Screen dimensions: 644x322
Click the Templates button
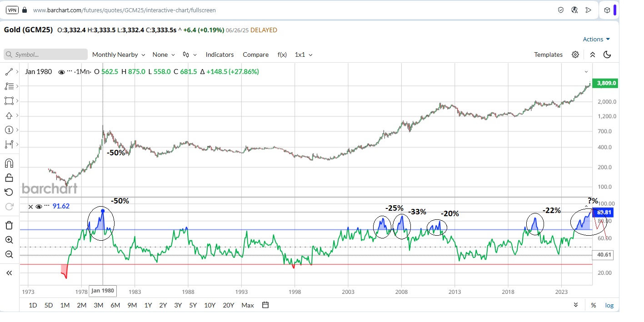coord(548,54)
